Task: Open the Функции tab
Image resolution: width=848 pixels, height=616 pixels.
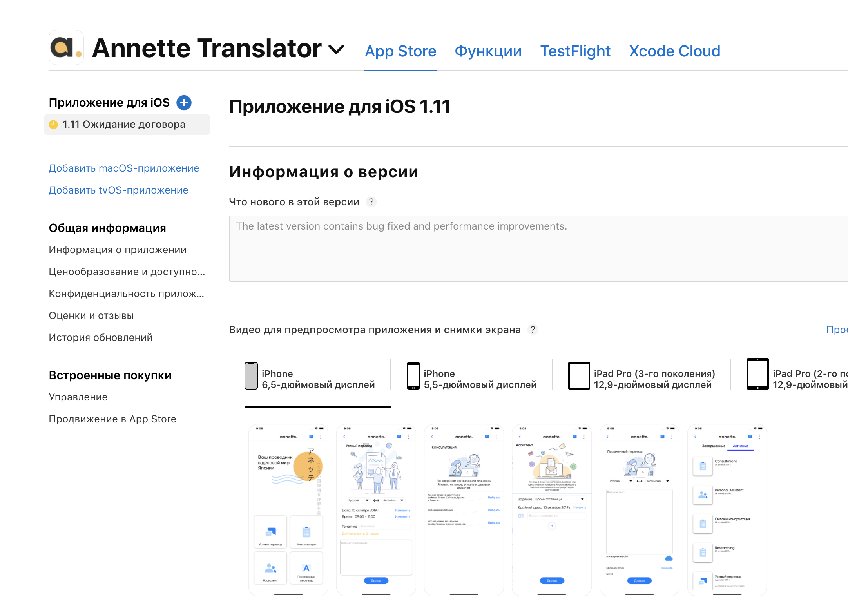Action: [488, 51]
